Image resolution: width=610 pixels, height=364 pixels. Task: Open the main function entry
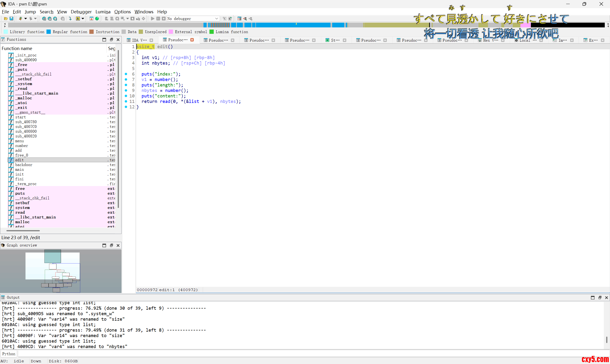[19, 169]
